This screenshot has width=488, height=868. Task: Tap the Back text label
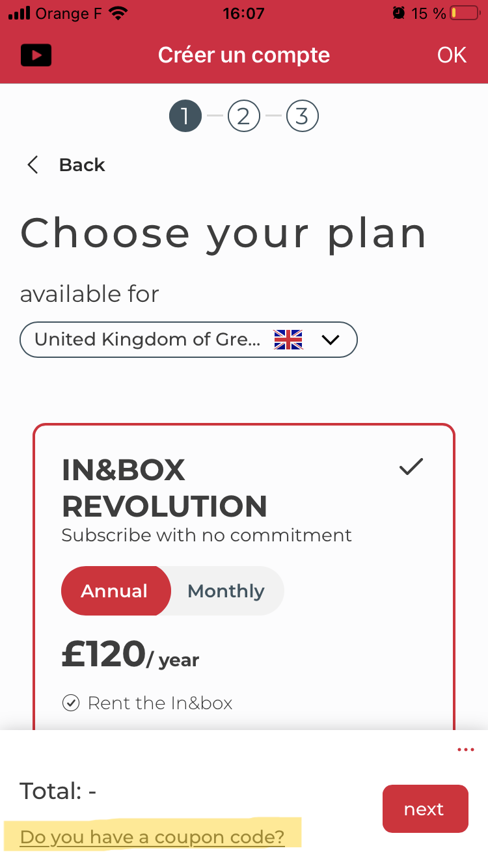click(x=82, y=165)
